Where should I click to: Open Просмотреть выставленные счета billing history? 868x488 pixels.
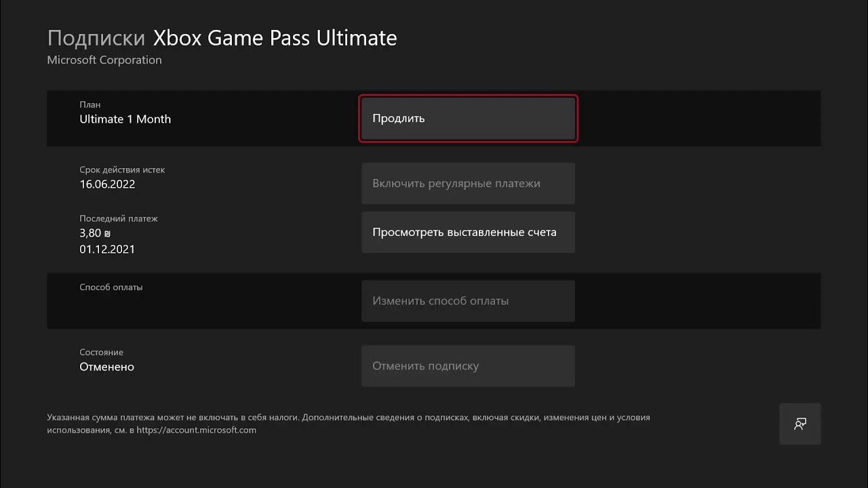click(x=468, y=232)
